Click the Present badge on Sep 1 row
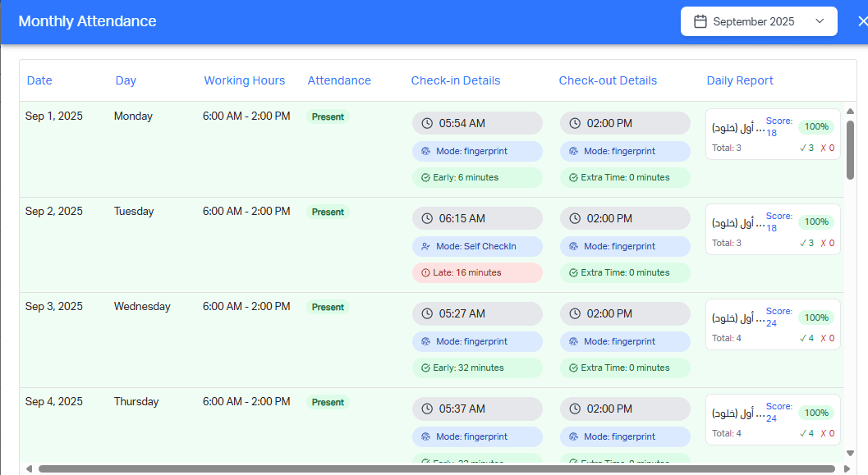 (328, 116)
